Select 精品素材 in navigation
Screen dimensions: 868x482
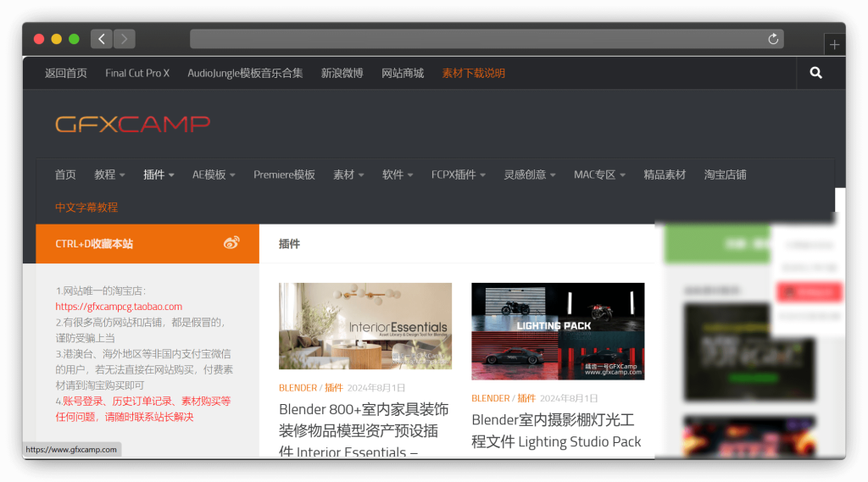[x=665, y=175]
